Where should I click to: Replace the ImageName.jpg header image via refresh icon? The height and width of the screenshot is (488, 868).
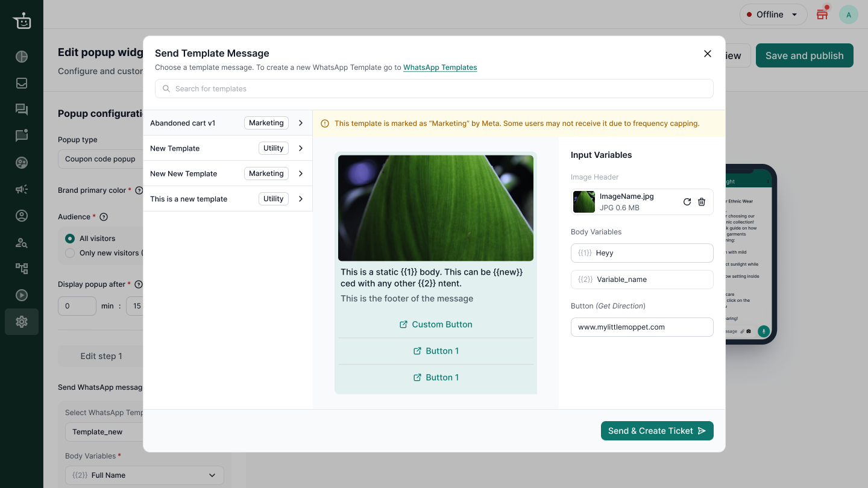click(x=687, y=202)
